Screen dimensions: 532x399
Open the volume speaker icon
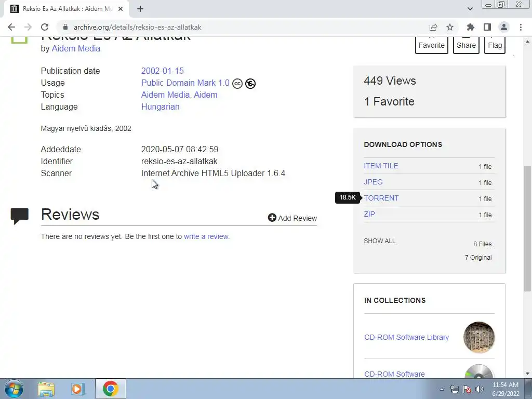480,389
